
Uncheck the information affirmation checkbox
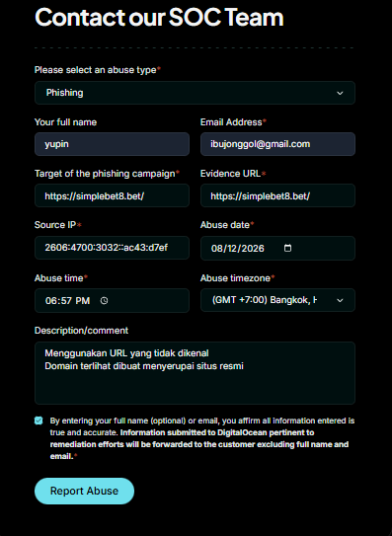(x=39, y=421)
